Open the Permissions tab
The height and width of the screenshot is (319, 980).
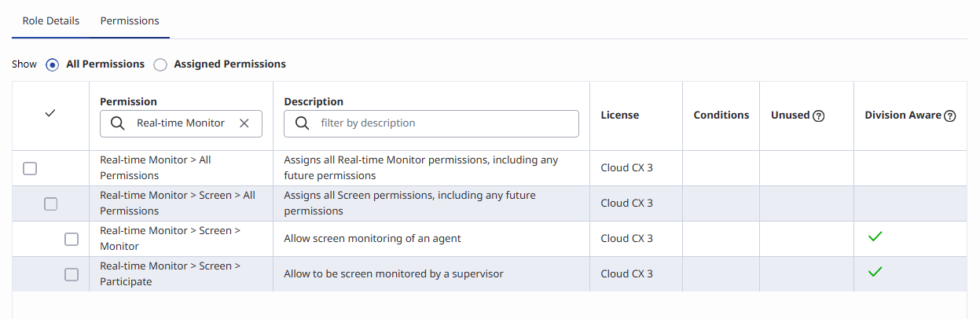[130, 21]
